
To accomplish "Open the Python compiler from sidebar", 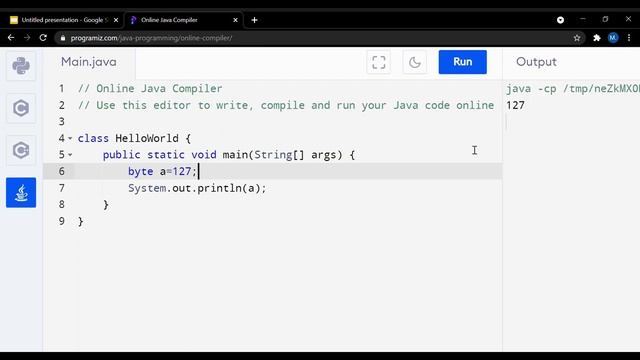I will pyautogui.click(x=21, y=66).
